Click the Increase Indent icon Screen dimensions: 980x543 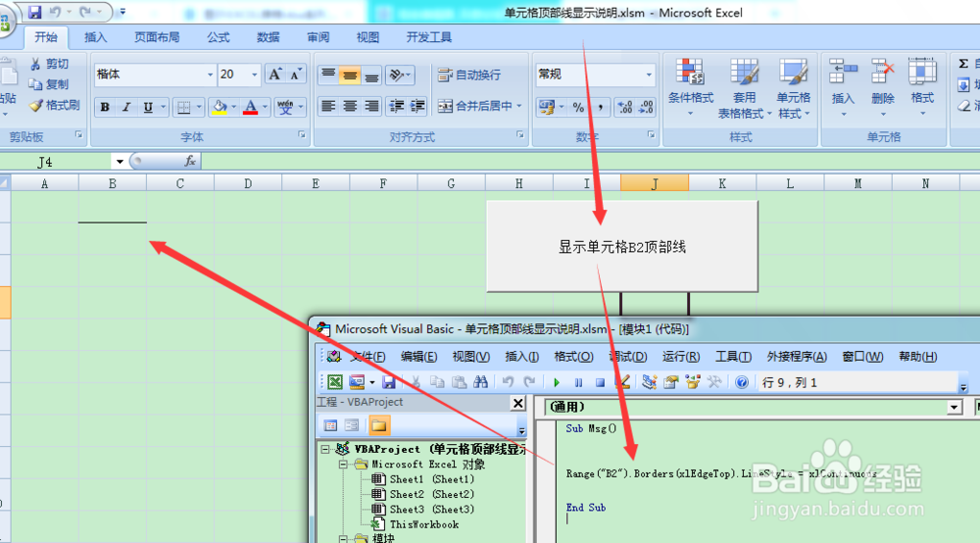pos(417,106)
